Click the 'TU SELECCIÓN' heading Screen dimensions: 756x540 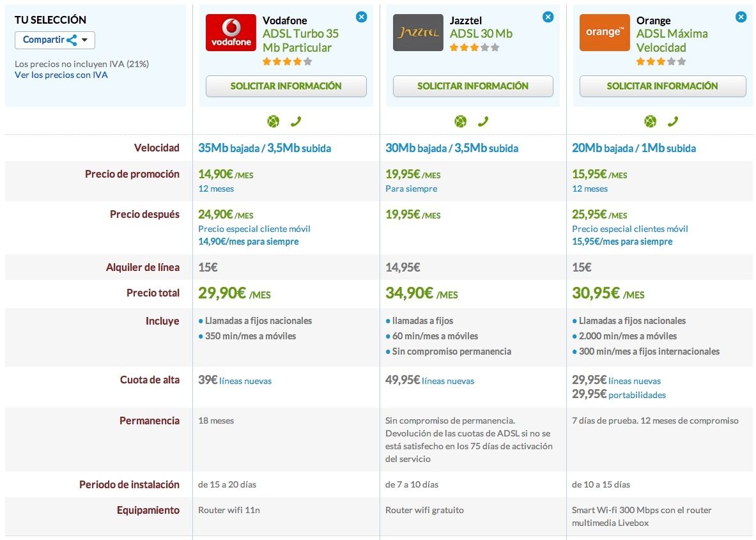pos(50,20)
